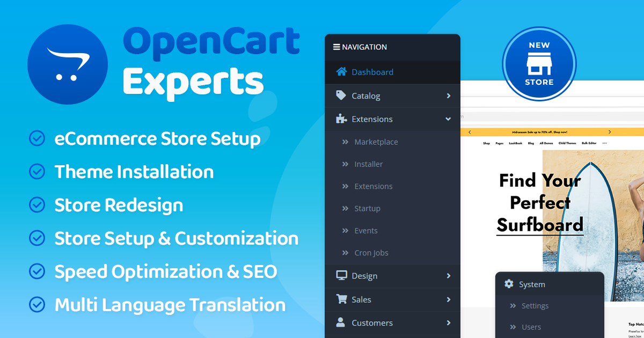This screenshot has height=338, width=644.
Task: Click the Store Setup & Customization text
Action: [177, 238]
